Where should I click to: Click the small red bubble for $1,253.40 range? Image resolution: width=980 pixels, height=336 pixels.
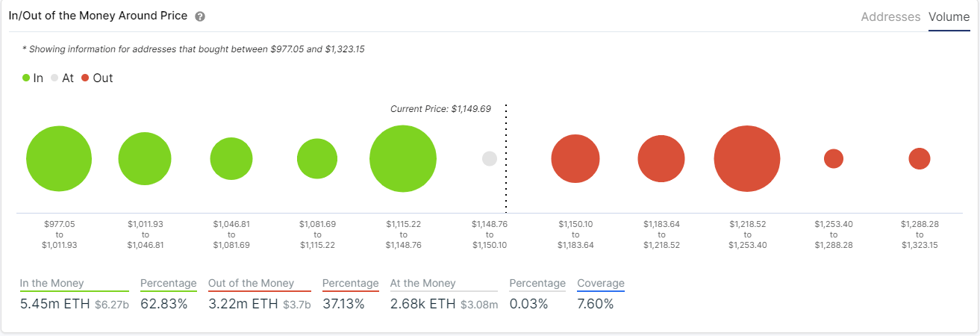coord(834,158)
